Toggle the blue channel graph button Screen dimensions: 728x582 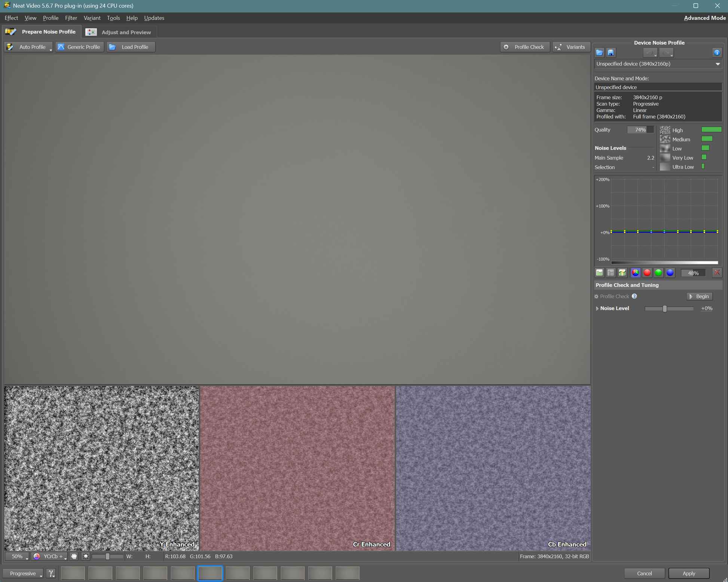coord(670,273)
